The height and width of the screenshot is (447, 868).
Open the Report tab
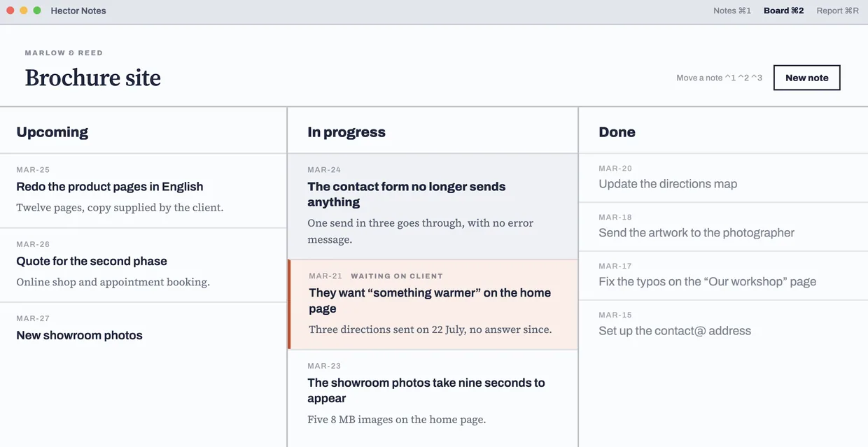pos(837,10)
